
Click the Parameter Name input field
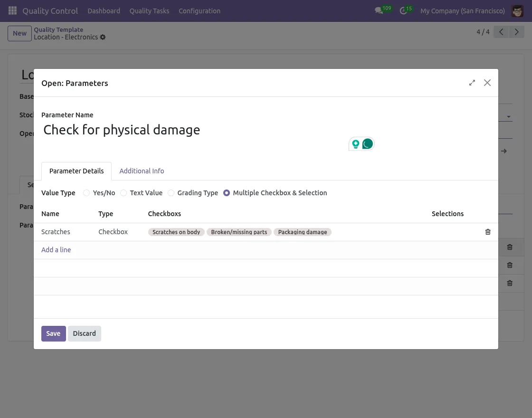pos(122,130)
